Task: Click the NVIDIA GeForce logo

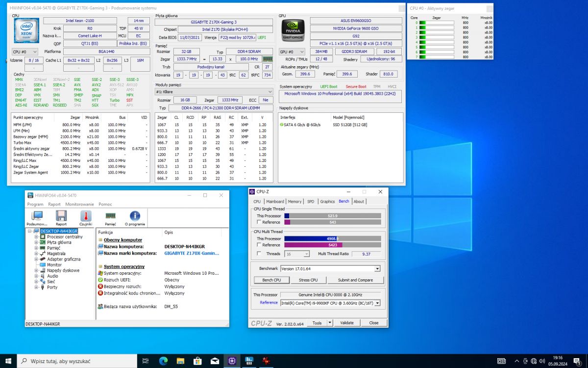Action: click(x=293, y=31)
